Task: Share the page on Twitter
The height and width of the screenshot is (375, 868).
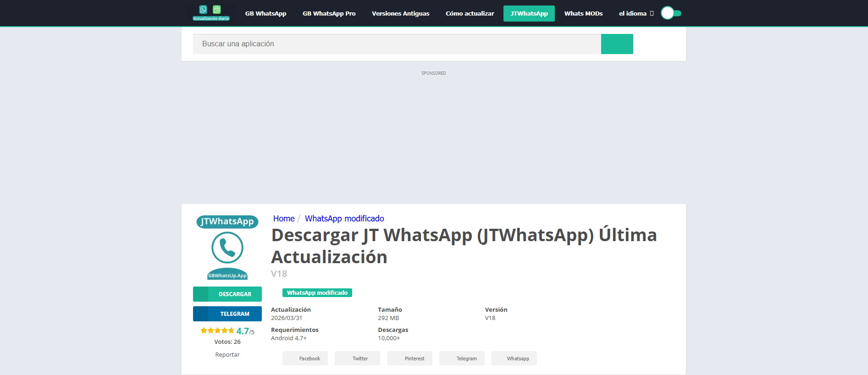Action: (358, 358)
